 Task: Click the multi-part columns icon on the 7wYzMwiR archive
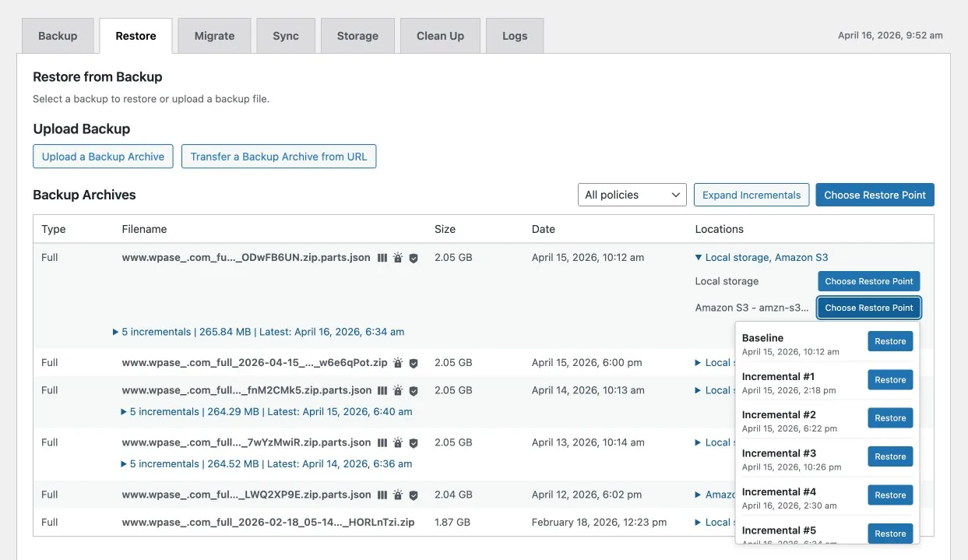coord(382,443)
